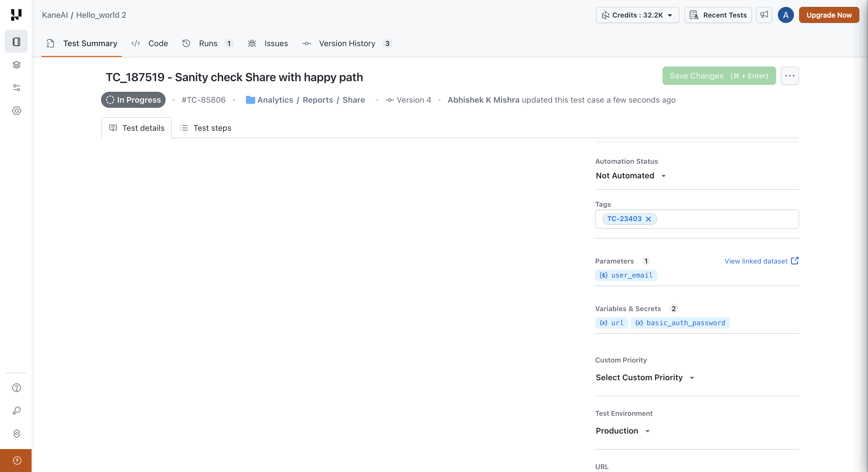The width and height of the screenshot is (868, 472).
Task: Switch to the Issues tab
Action: tap(268, 43)
